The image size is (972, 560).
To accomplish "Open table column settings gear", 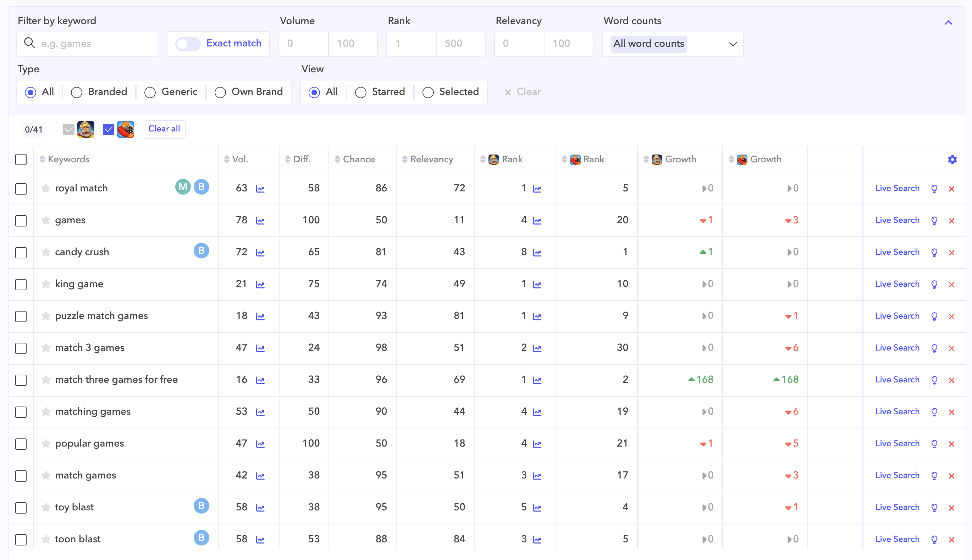I will pyautogui.click(x=952, y=159).
